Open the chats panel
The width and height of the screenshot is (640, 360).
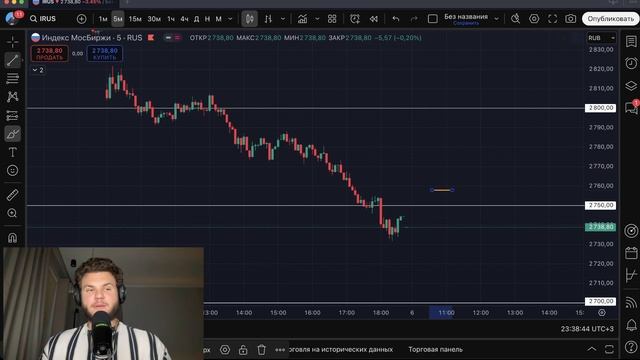point(631,108)
